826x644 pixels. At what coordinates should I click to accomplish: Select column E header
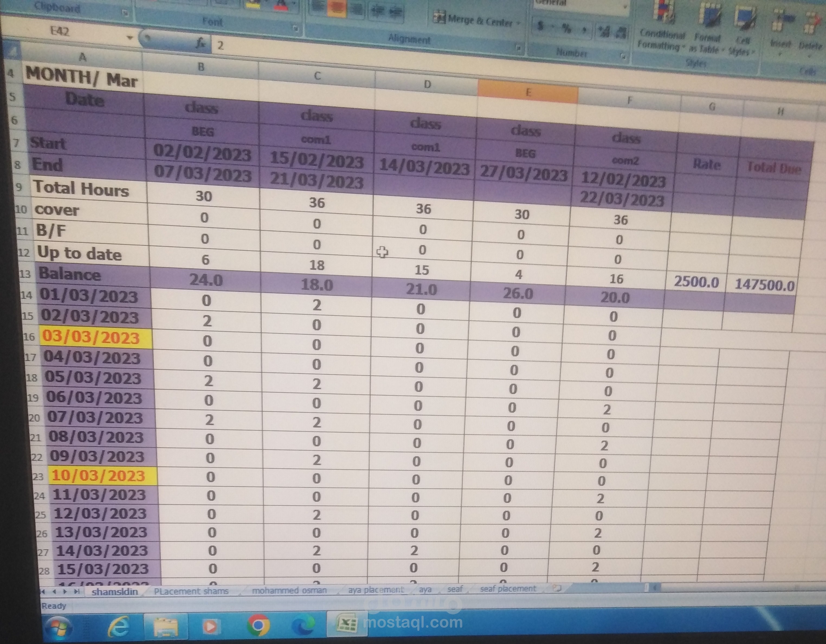528,92
